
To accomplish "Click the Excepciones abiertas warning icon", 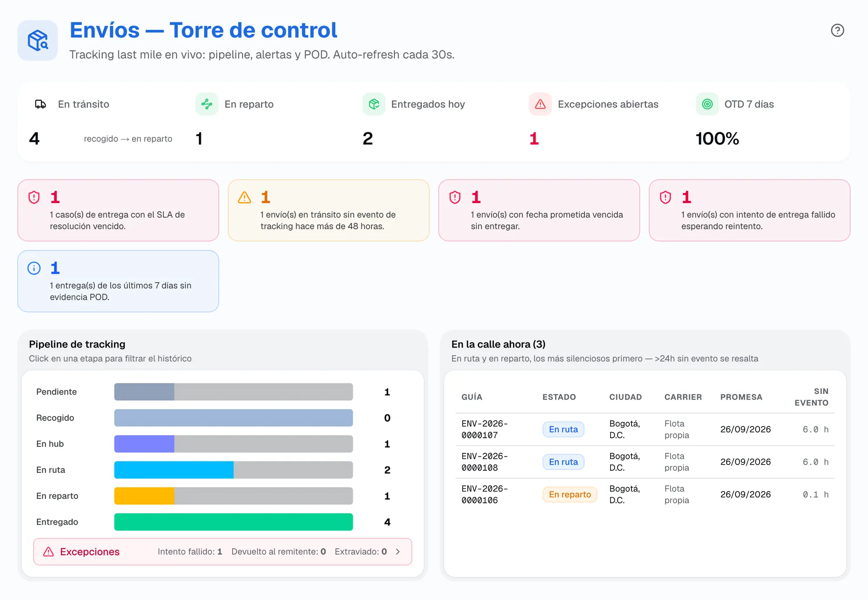I will pyautogui.click(x=540, y=104).
